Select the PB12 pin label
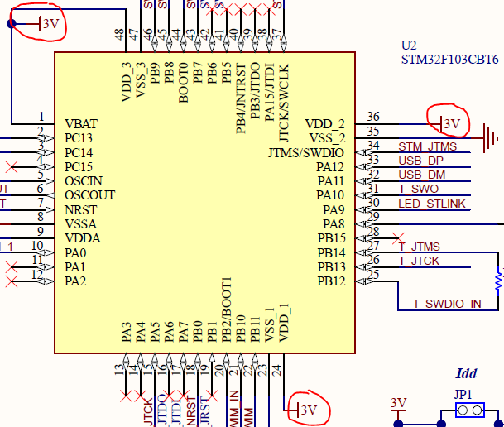 click(x=331, y=281)
